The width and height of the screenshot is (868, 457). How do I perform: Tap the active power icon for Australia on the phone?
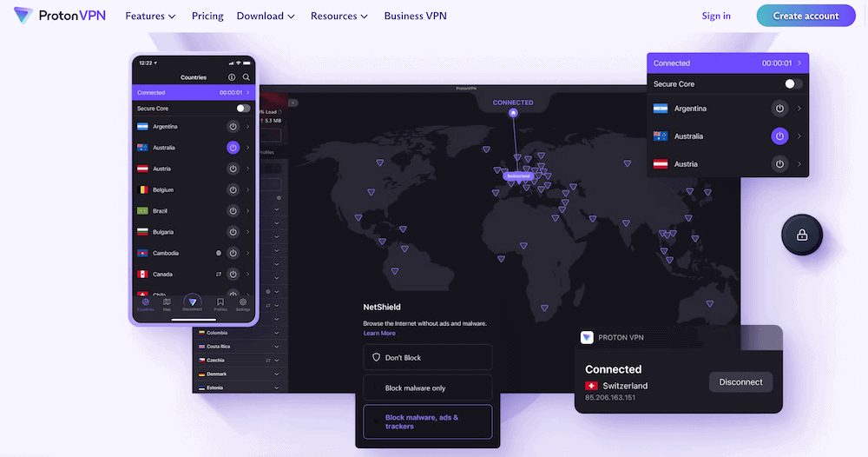click(233, 148)
